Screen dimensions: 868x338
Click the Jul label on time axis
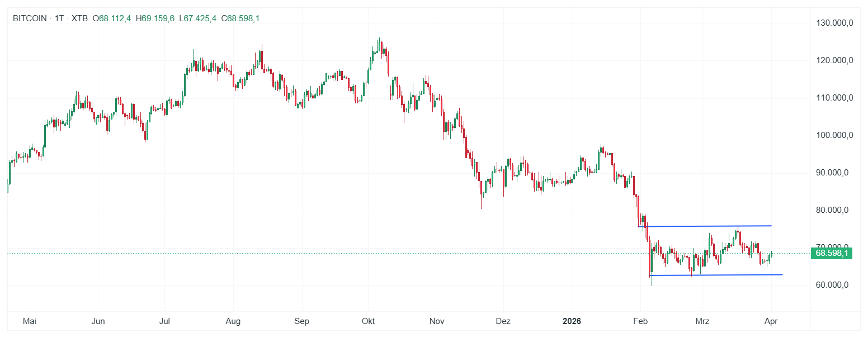(165, 321)
